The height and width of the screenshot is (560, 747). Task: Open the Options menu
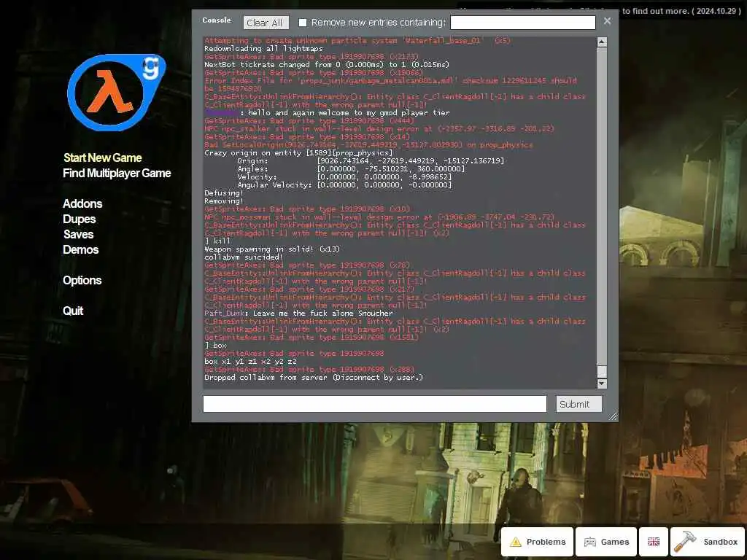coord(82,281)
